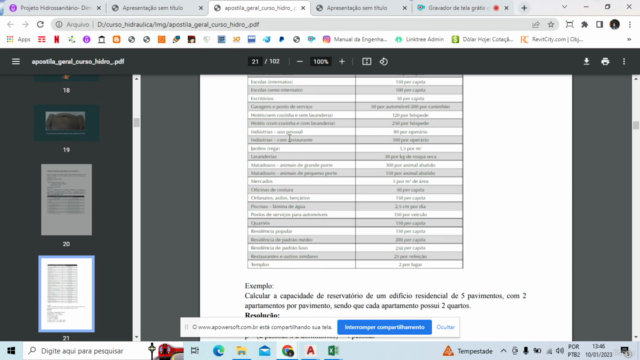Open the Chrome extensions puzzle icon
The height and width of the screenshot is (360, 640).
coord(584,24)
